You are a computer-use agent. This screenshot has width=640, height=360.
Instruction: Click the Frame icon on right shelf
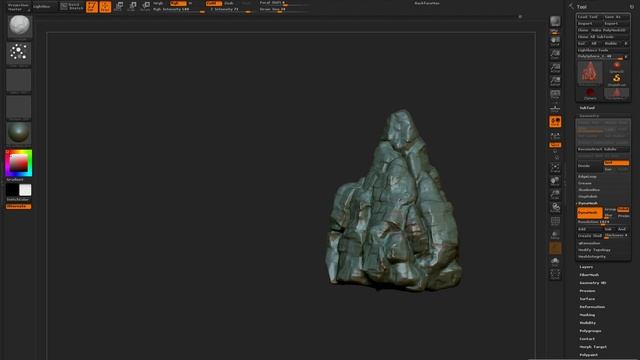[x=555, y=168]
